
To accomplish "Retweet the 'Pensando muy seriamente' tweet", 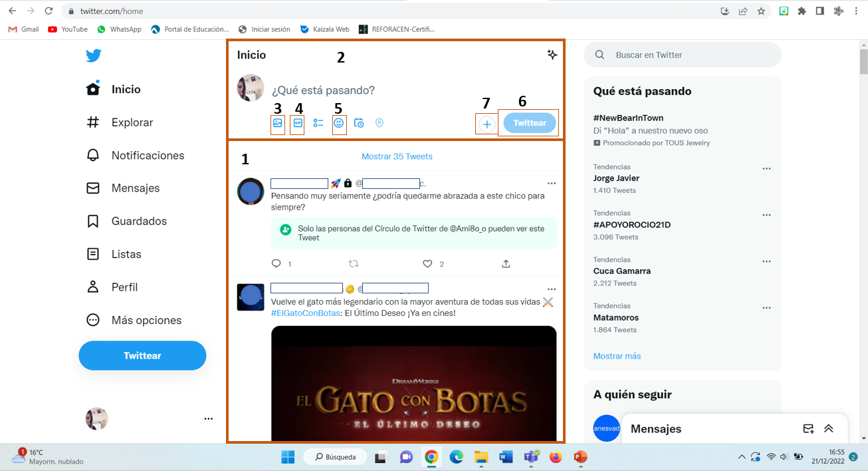I will pos(354,263).
